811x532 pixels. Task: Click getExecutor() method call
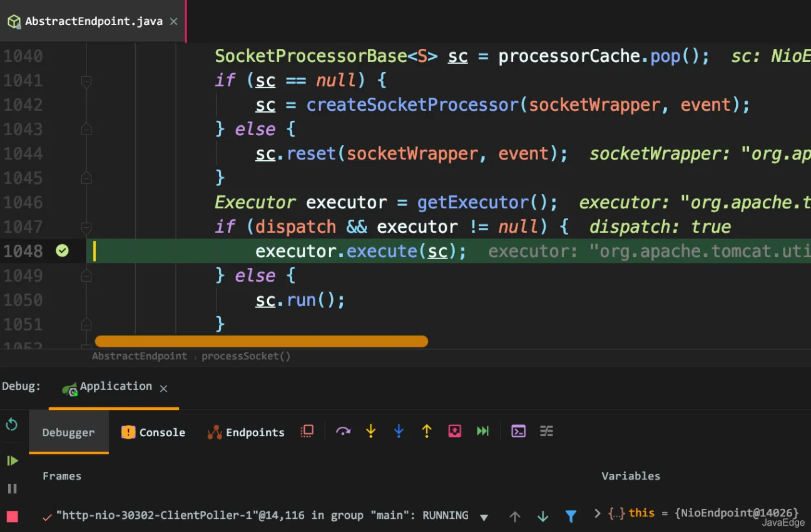click(x=487, y=203)
